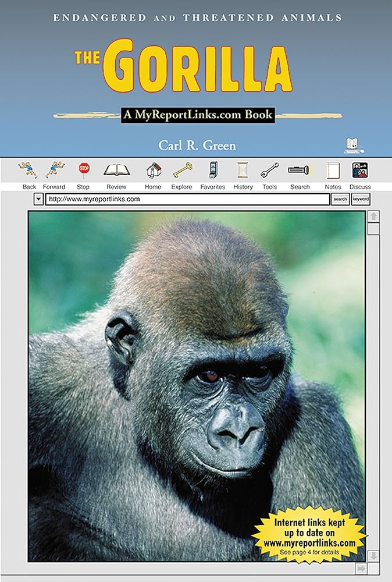392x582 pixels.
Task: Open the Review book icon
Action: (117, 170)
